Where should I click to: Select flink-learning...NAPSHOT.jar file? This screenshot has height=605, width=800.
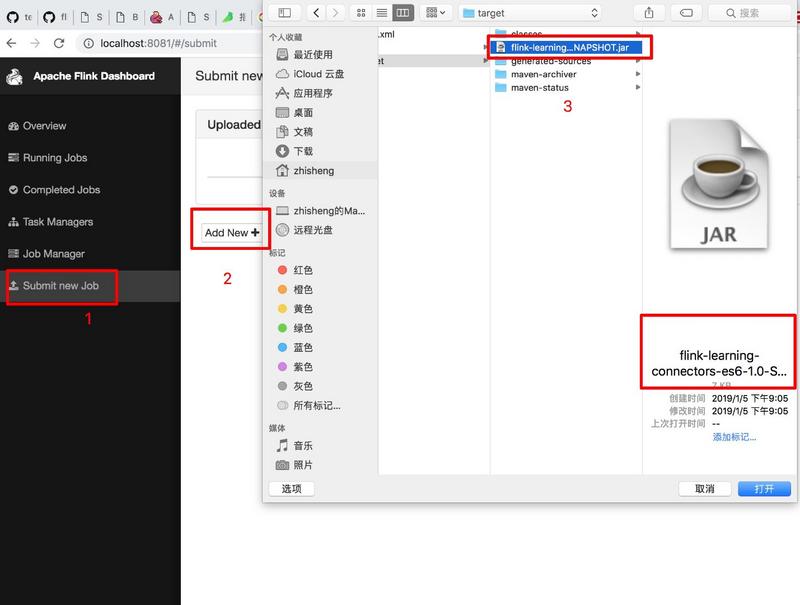pyautogui.click(x=566, y=47)
